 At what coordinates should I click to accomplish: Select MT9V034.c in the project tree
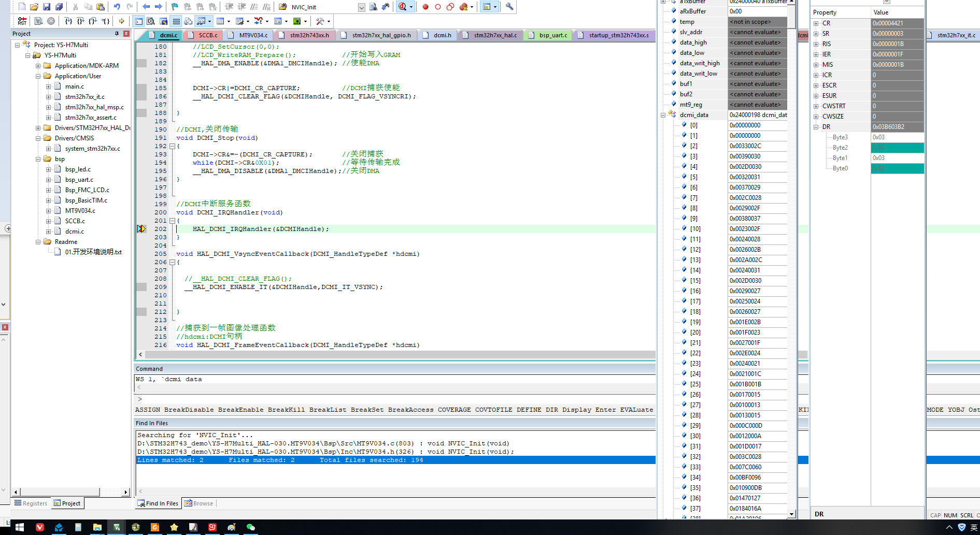(80, 211)
